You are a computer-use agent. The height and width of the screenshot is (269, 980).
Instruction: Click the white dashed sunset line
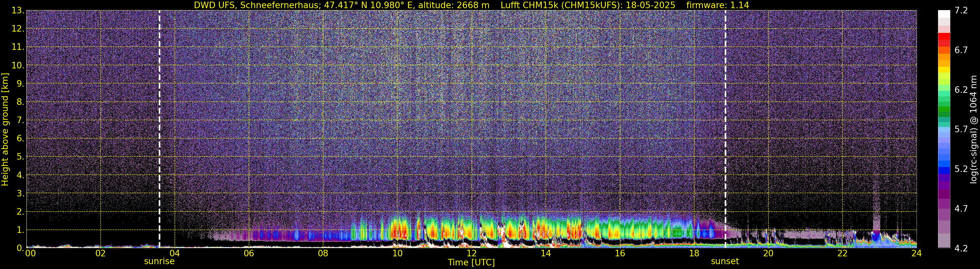point(725,129)
